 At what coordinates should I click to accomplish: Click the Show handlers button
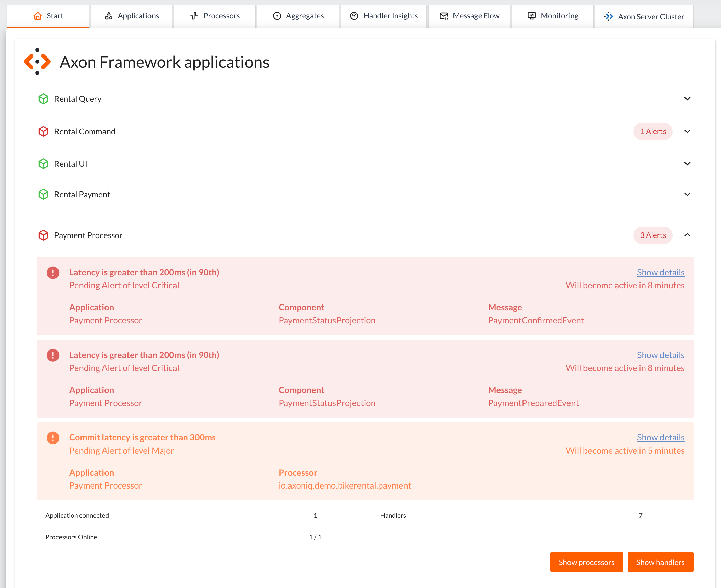(660, 562)
